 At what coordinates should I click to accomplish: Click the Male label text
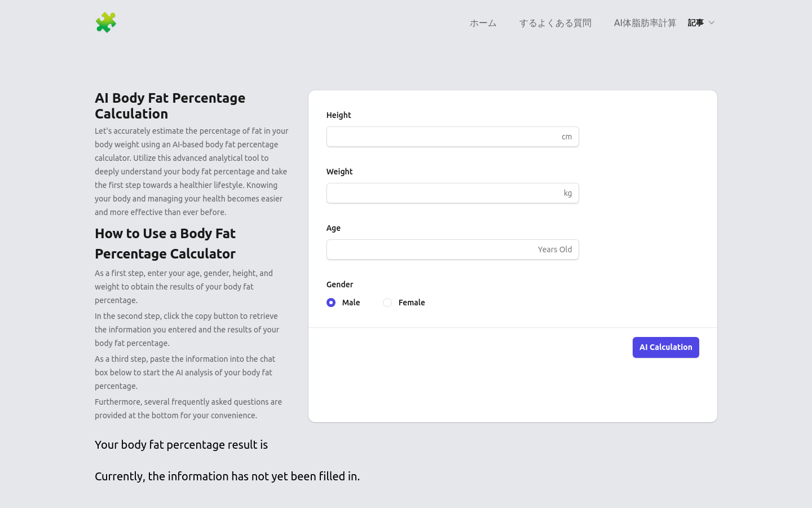[x=351, y=303]
